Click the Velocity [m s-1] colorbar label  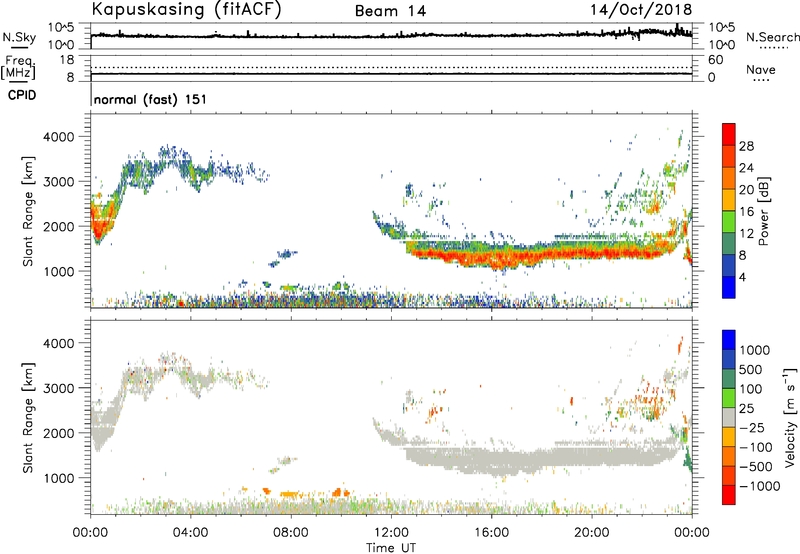[790, 417]
